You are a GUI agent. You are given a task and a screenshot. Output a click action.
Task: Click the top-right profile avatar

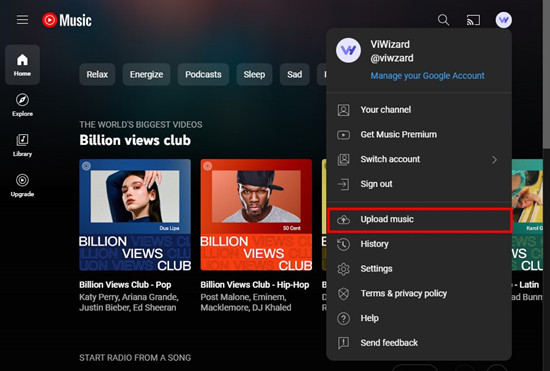(503, 20)
